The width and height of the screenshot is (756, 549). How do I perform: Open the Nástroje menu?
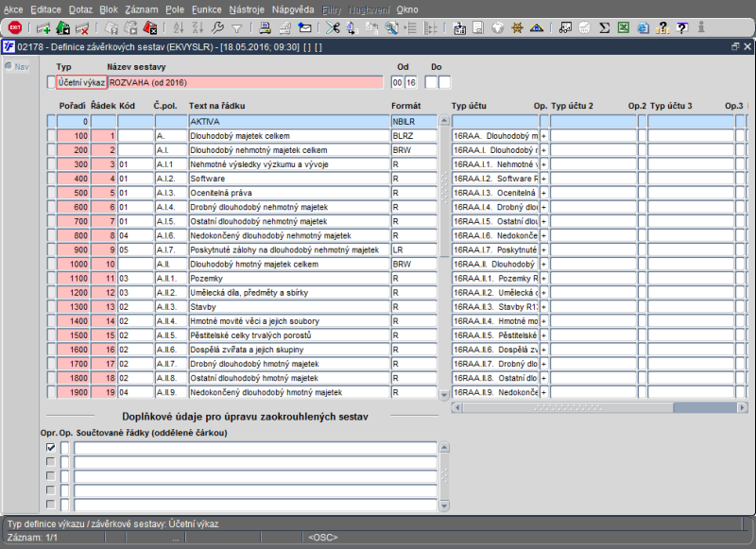coord(247,9)
